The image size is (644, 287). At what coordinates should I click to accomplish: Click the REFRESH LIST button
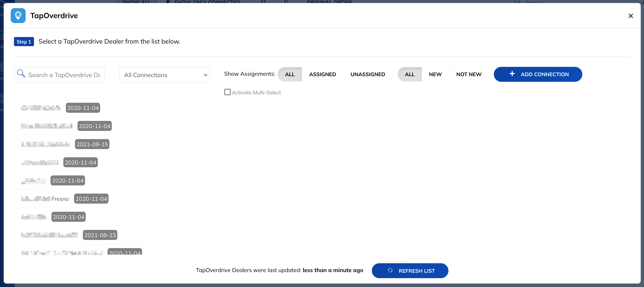pos(410,270)
